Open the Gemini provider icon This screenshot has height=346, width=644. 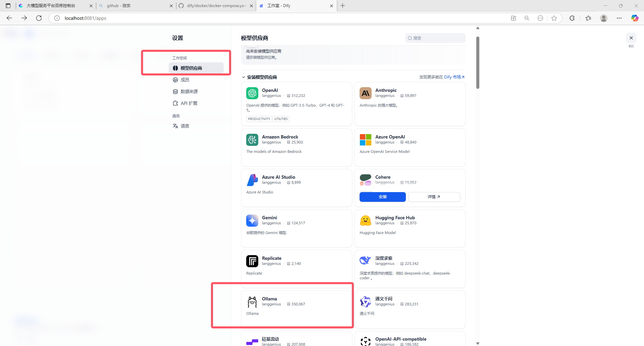252,221
